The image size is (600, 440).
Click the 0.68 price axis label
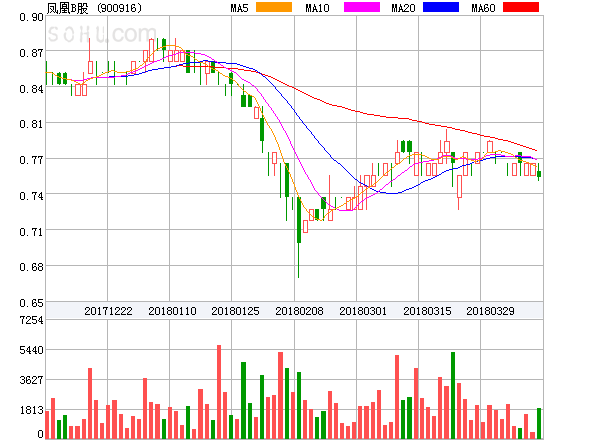[x=31, y=267]
